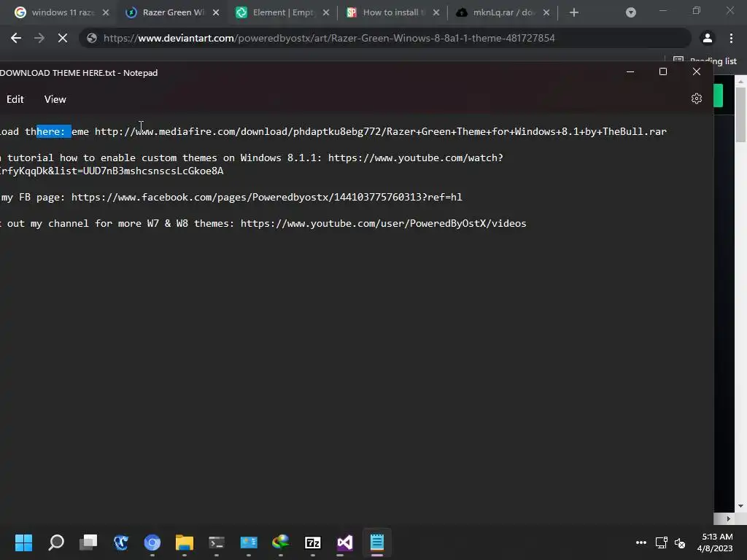Open taskbar Search
The width and height of the screenshot is (747, 560).
coord(56,542)
